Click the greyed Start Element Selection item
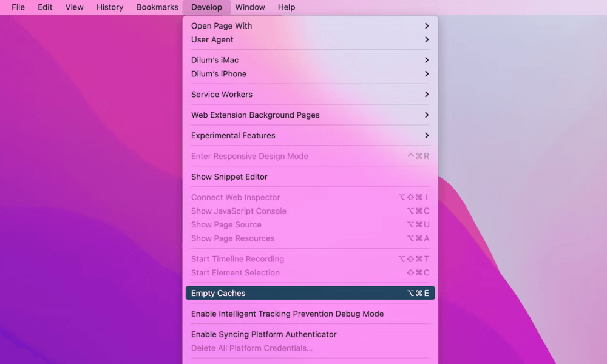Screen dimensions: 607x364 310,273
